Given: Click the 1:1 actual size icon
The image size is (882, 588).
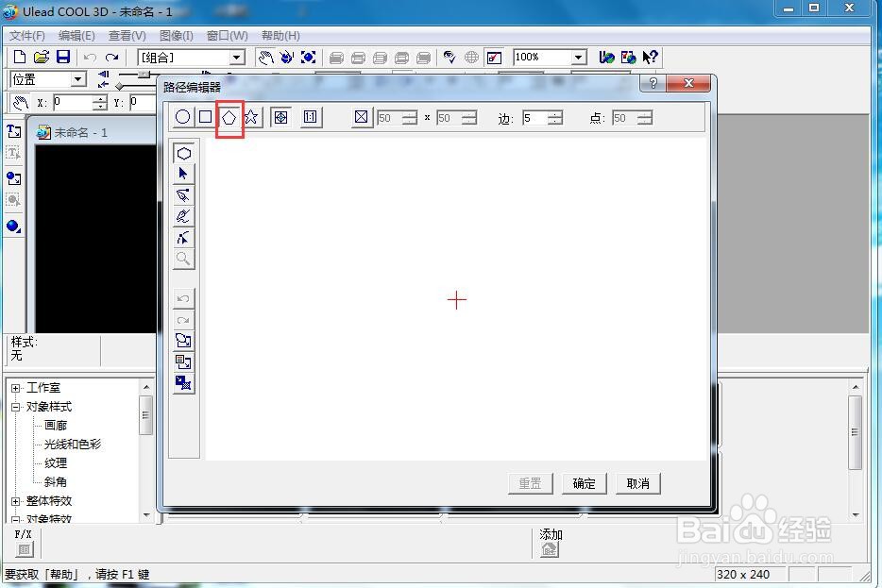Looking at the screenshot, I should 310,117.
